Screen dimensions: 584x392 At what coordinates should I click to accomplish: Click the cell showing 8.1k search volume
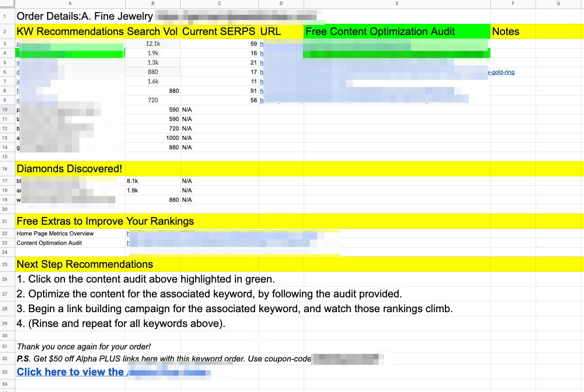133,181
